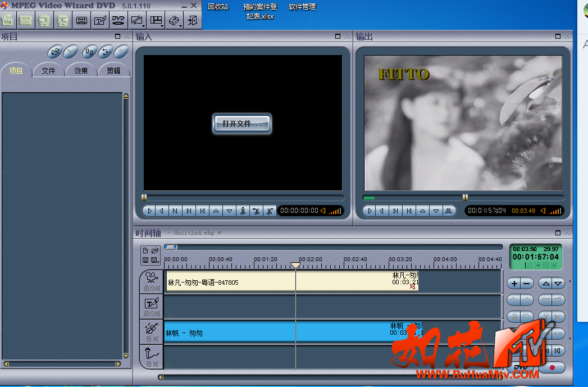Zoom in the timeline with plus button
Screen dimensions: 588x387
click(x=514, y=284)
